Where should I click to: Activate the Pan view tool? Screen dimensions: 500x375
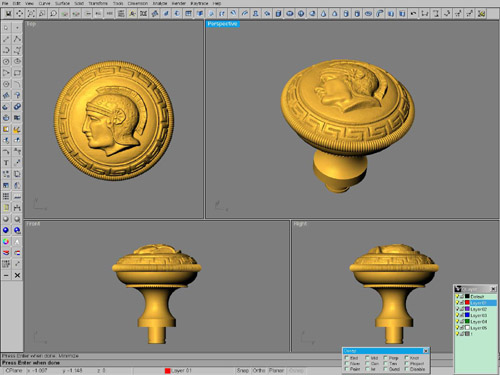(x=19, y=14)
